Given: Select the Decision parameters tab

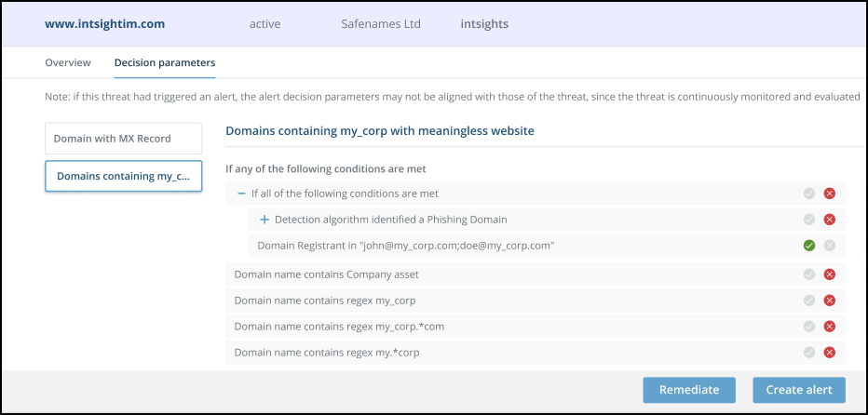Looking at the screenshot, I should point(165,63).
